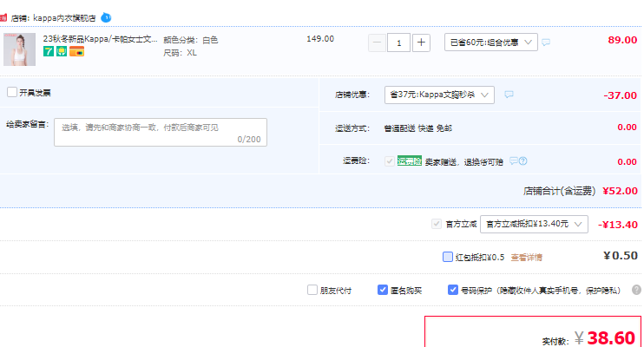This screenshot has height=347, width=644.
Task: Click the green 7-day return service badge
Action: (x=49, y=51)
